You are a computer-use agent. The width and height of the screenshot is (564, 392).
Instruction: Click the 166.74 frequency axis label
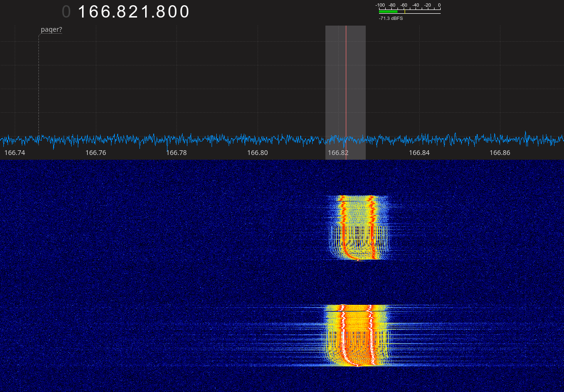click(15, 153)
